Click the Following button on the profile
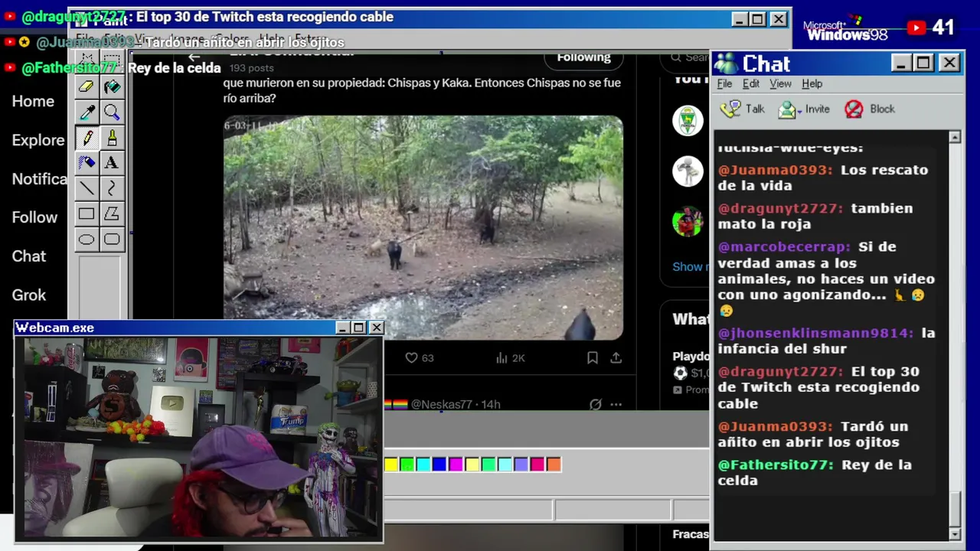980x551 pixels. (583, 58)
